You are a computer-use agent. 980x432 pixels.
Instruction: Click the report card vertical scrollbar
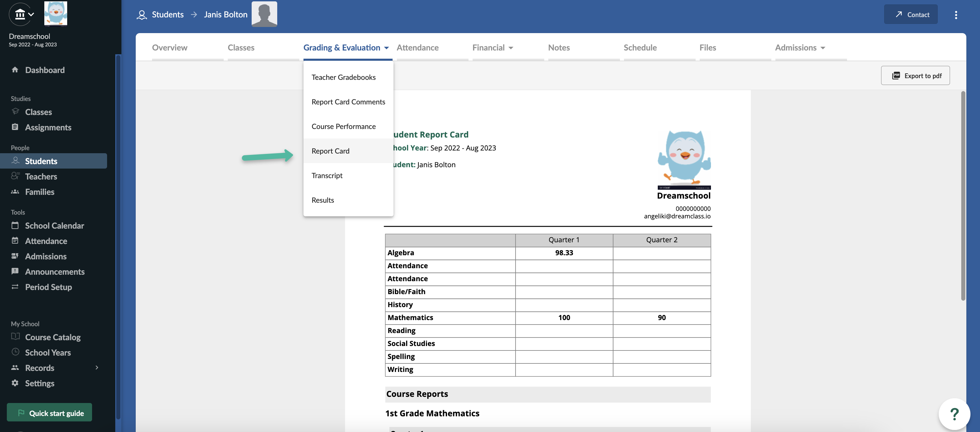point(963,196)
